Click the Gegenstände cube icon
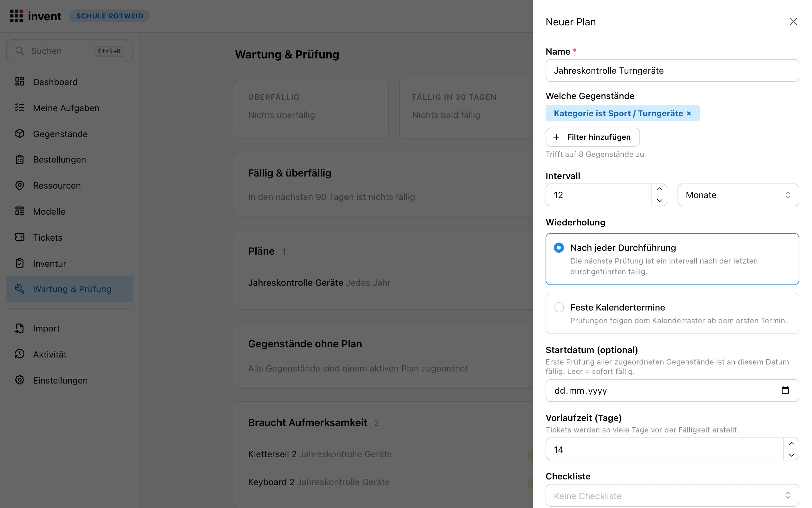Viewport: 812px width, 508px height. click(19, 133)
